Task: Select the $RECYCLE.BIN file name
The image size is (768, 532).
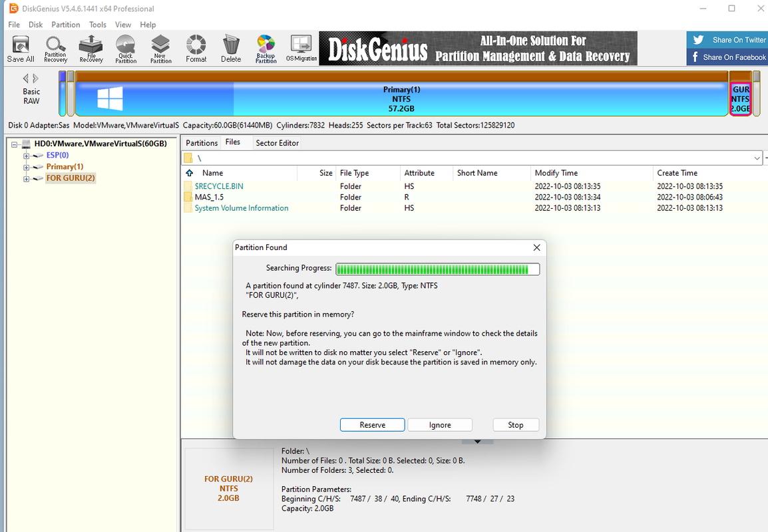Action: (x=219, y=186)
